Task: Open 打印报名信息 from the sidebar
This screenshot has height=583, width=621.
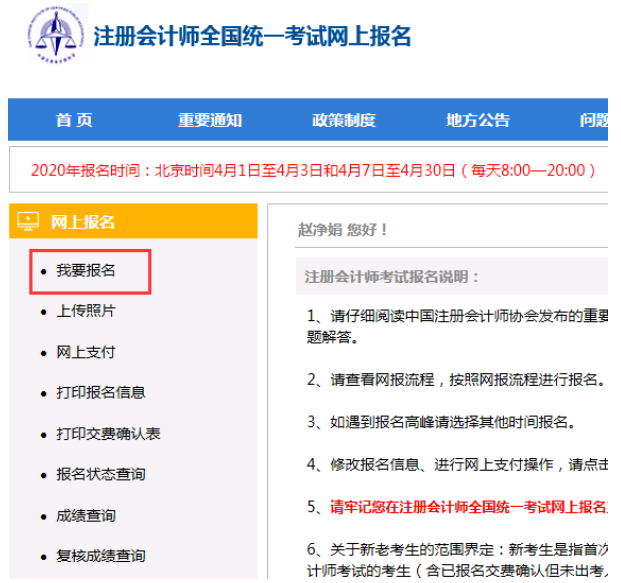Action: pos(100,392)
